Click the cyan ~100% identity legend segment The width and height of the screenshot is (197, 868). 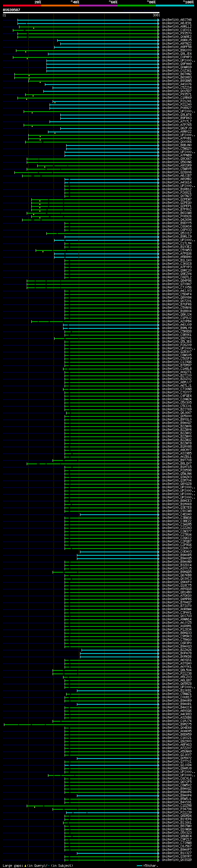[x=175, y=6]
